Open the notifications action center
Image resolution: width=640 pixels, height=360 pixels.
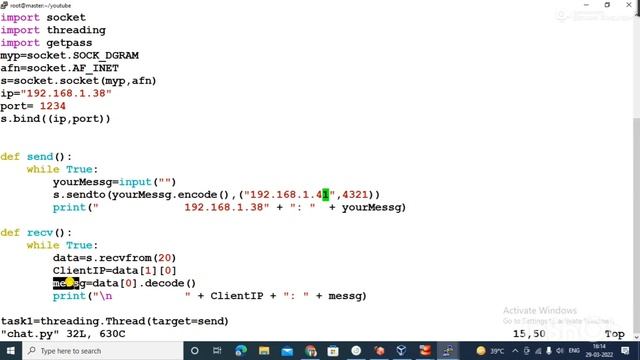(625, 351)
